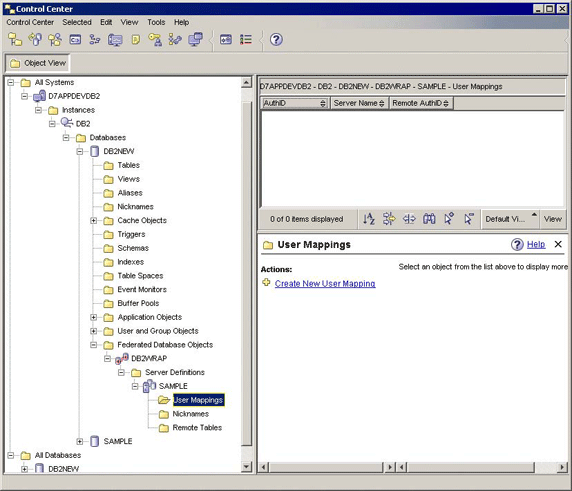Expand the User and Group Objects folder
572x491 pixels.
tap(94, 331)
